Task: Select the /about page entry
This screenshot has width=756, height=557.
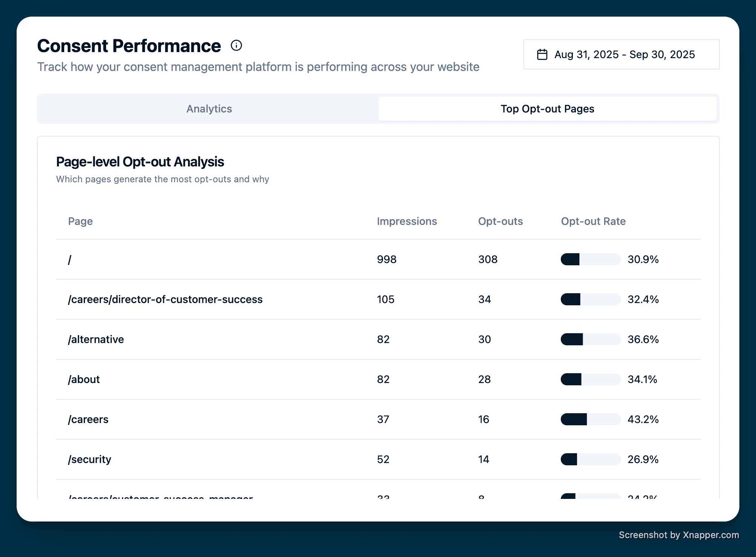Action: 84,379
